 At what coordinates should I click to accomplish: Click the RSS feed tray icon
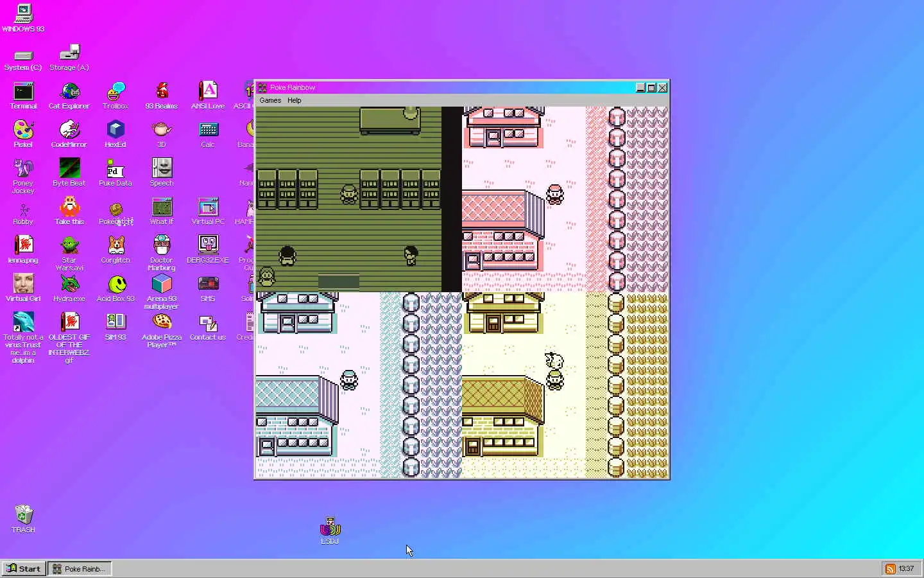(x=890, y=568)
